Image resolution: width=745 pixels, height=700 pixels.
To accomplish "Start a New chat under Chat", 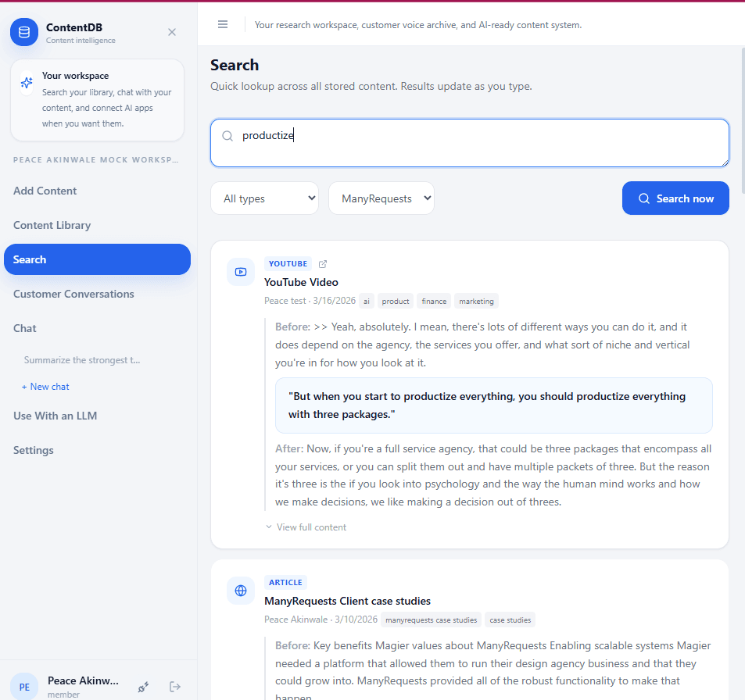I will click(45, 386).
